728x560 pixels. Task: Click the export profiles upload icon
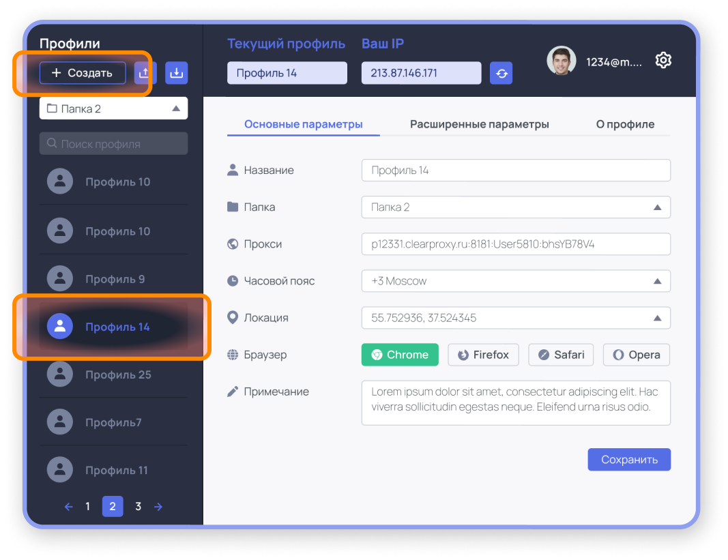[x=145, y=73]
